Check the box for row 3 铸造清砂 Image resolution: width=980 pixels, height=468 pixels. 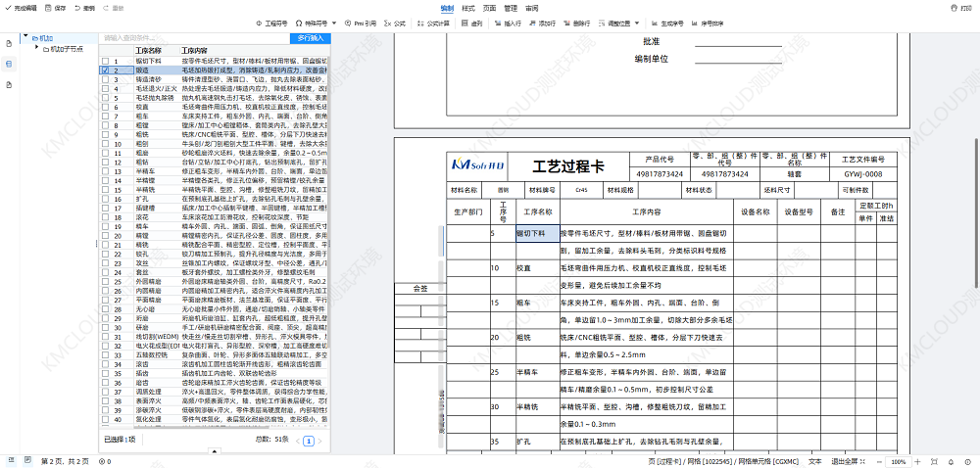pyautogui.click(x=105, y=80)
